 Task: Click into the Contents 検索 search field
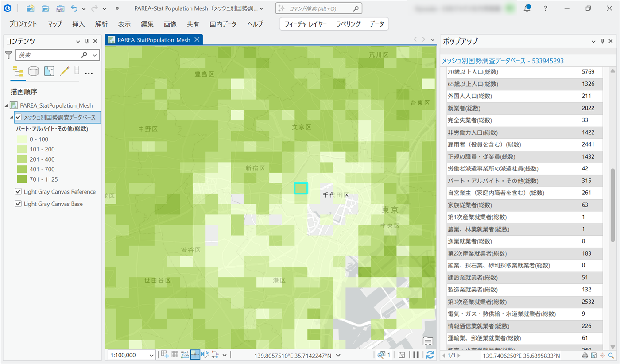(49, 55)
